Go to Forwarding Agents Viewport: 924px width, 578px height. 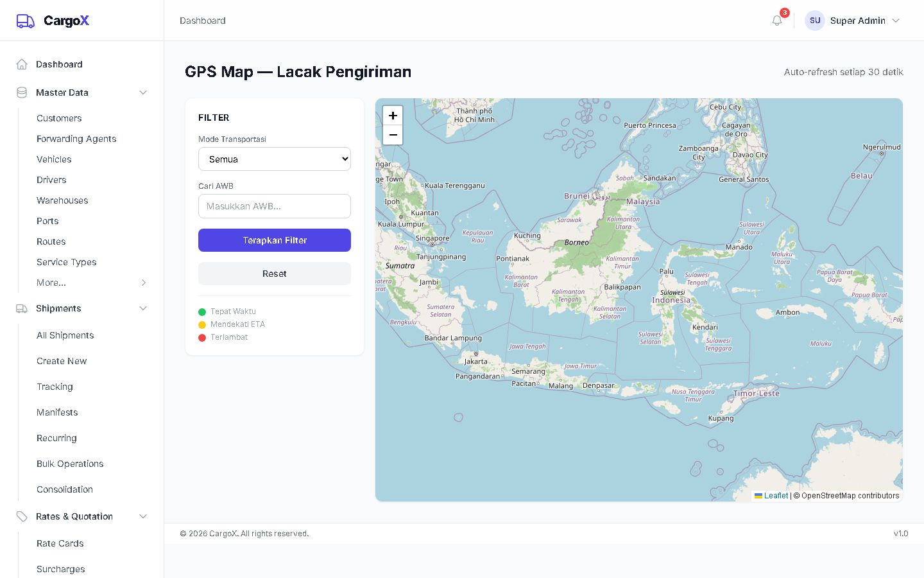(76, 139)
